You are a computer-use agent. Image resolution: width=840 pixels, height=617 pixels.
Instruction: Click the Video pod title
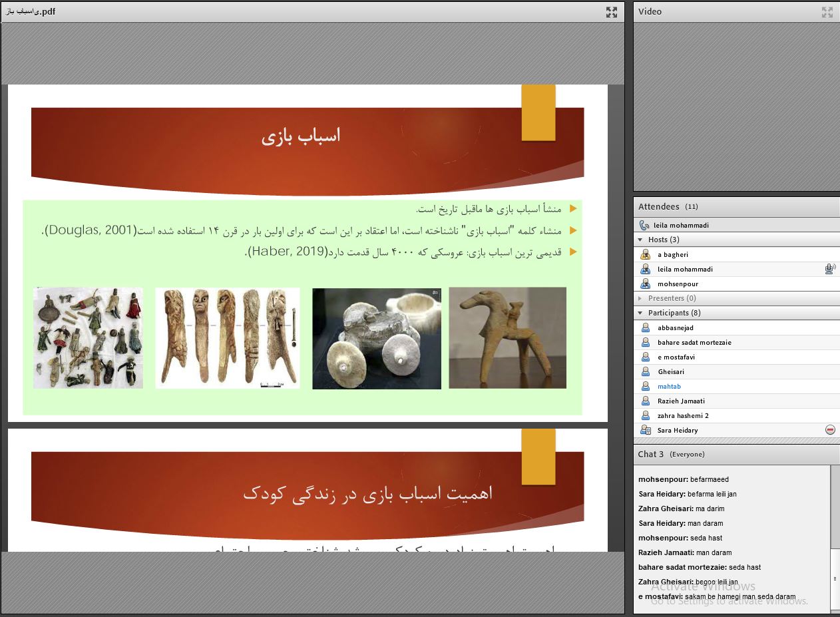(x=650, y=12)
